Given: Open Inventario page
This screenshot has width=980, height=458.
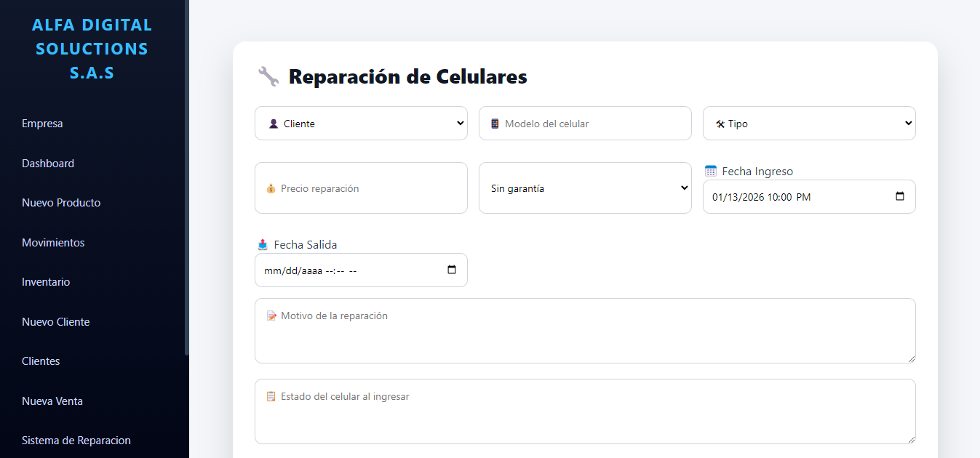Looking at the screenshot, I should click(46, 282).
